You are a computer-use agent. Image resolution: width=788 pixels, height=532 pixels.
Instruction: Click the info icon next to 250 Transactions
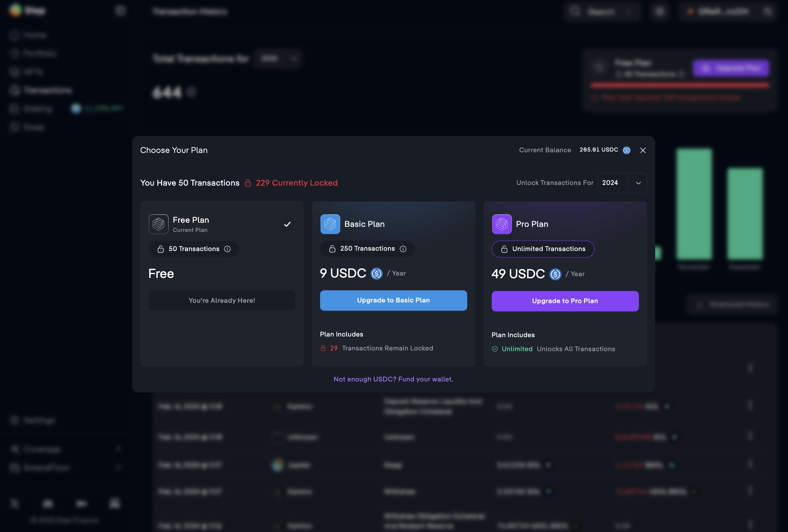[x=403, y=249]
